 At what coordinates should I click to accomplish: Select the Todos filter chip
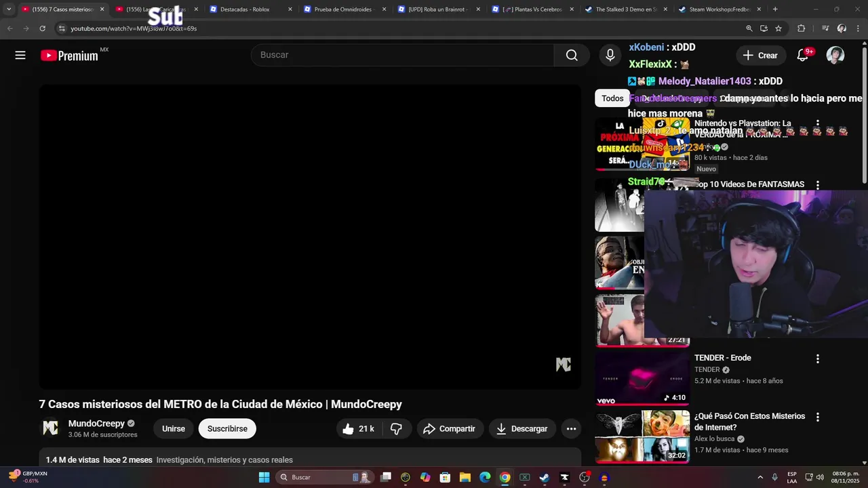click(x=612, y=98)
